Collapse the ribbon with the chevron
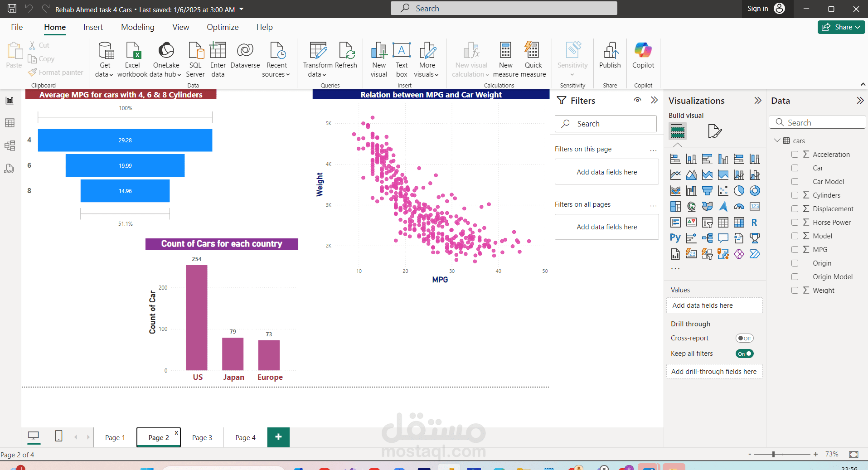The height and width of the screenshot is (470, 868). (863, 84)
